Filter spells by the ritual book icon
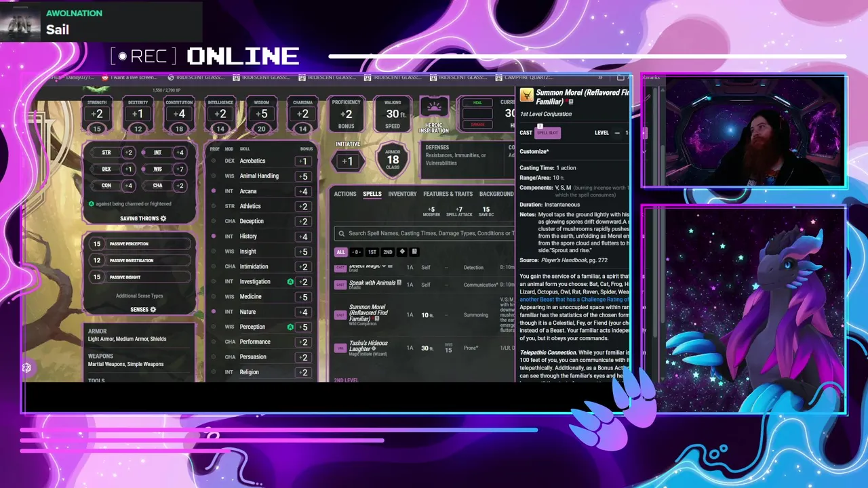 coord(414,251)
